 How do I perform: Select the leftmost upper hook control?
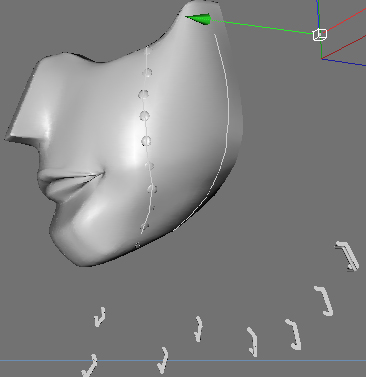tap(100, 317)
